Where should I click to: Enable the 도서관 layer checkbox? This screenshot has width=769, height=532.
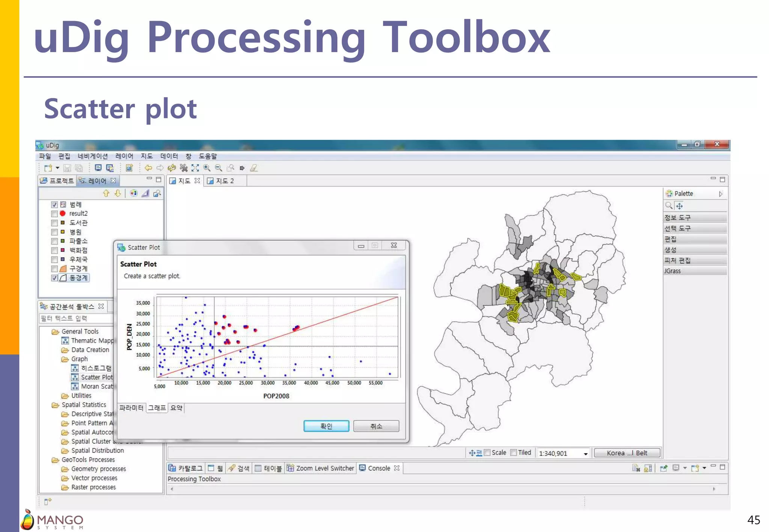pyautogui.click(x=54, y=223)
